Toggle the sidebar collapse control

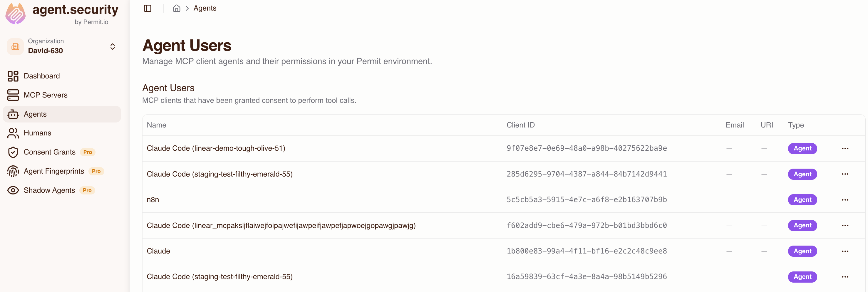pyautogui.click(x=148, y=8)
